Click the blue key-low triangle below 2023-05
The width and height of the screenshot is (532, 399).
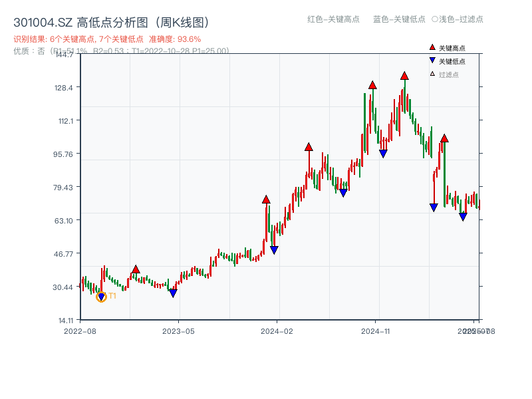[172, 292]
